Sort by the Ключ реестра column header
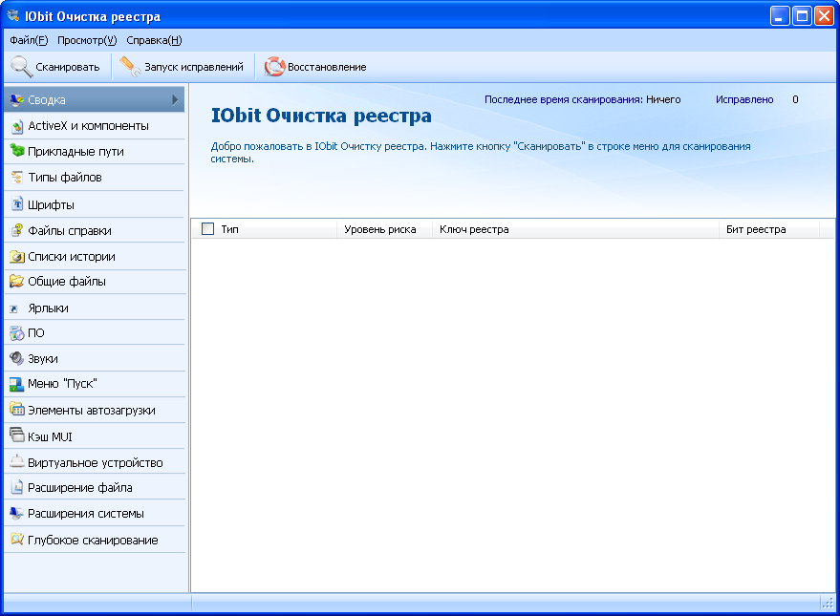Image resolution: width=840 pixels, height=616 pixels. point(575,229)
